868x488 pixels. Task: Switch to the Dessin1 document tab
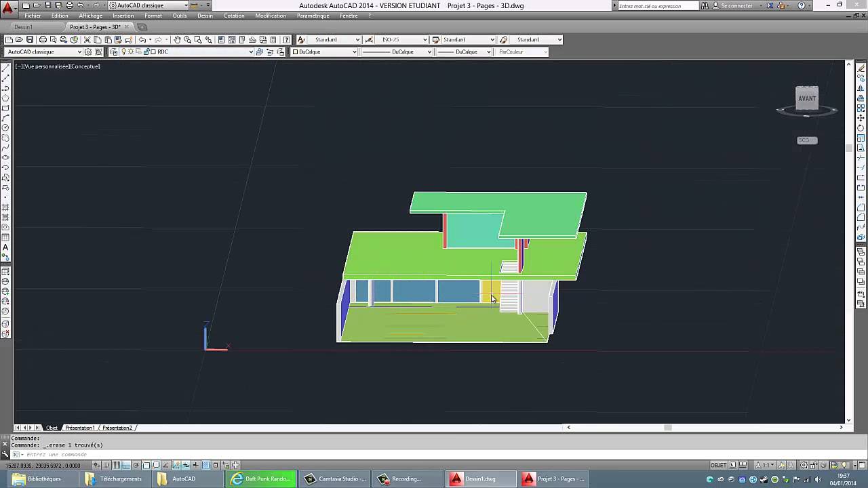coord(23,27)
